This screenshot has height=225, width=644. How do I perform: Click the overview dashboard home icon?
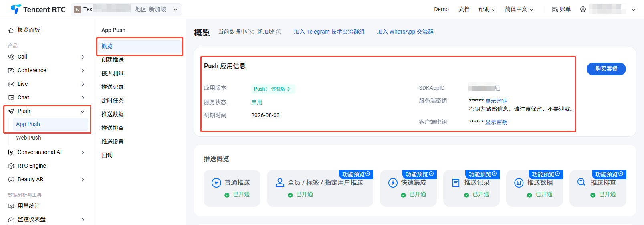pos(11,30)
